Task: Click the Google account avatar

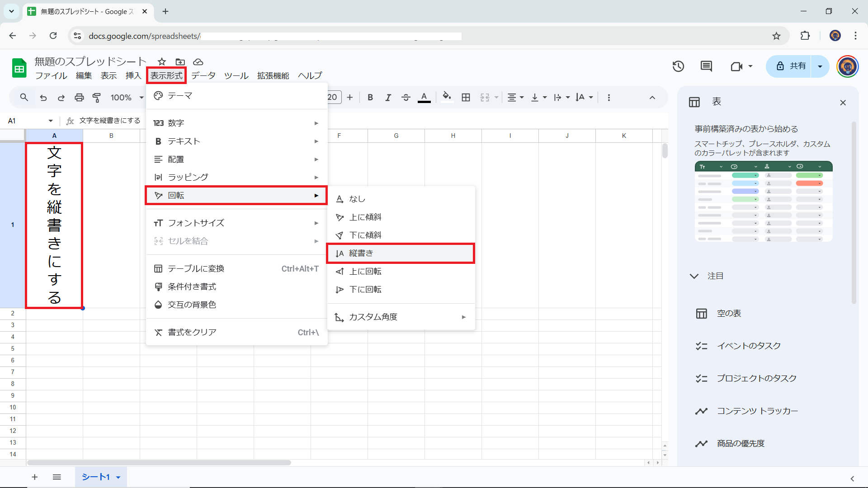Action: point(848,66)
